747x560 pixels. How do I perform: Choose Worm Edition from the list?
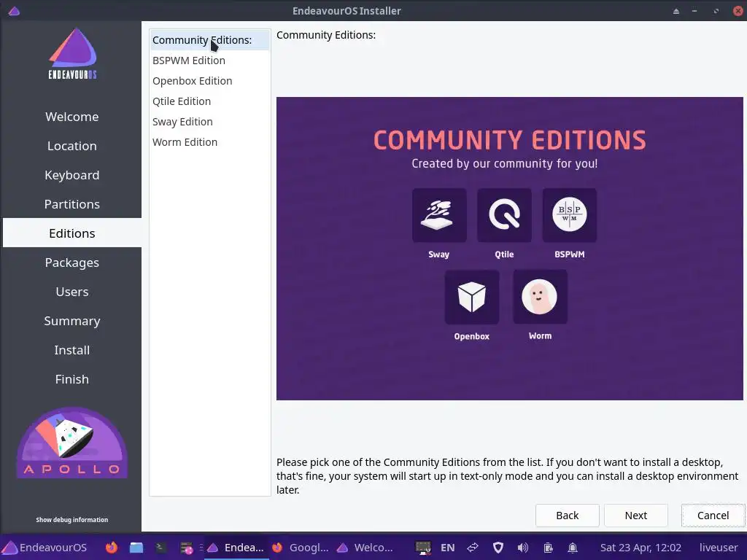pyautogui.click(x=209, y=142)
